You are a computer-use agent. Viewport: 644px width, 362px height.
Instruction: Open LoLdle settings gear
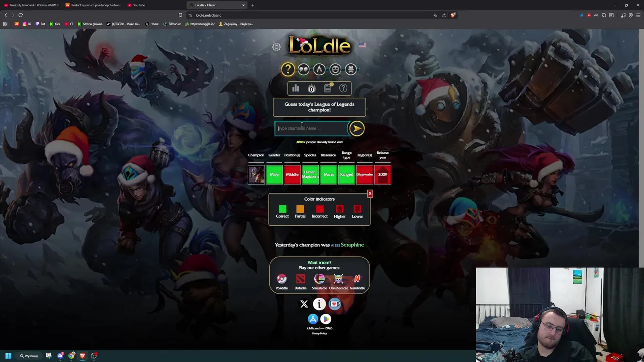pyautogui.click(x=276, y=47)
